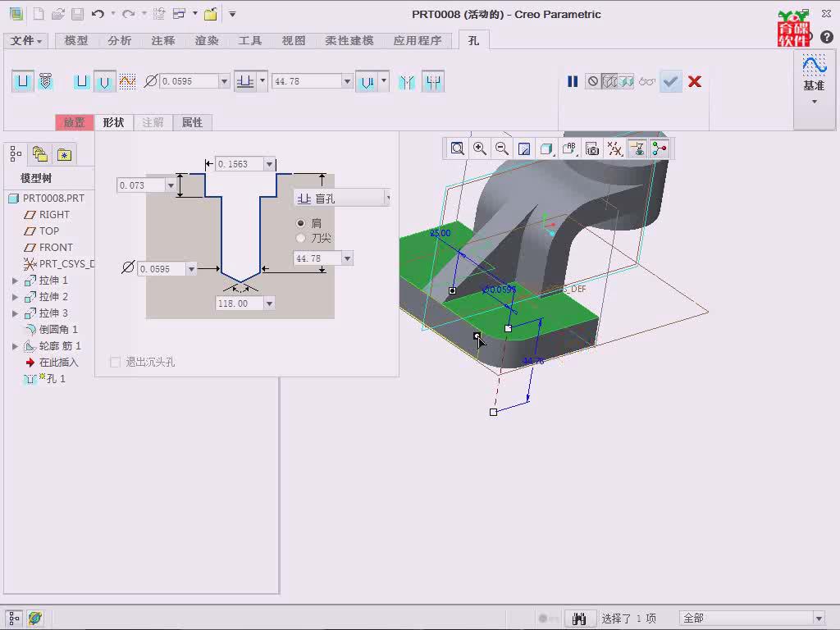
Task: Click the New file icon
Action: (38, 14)
